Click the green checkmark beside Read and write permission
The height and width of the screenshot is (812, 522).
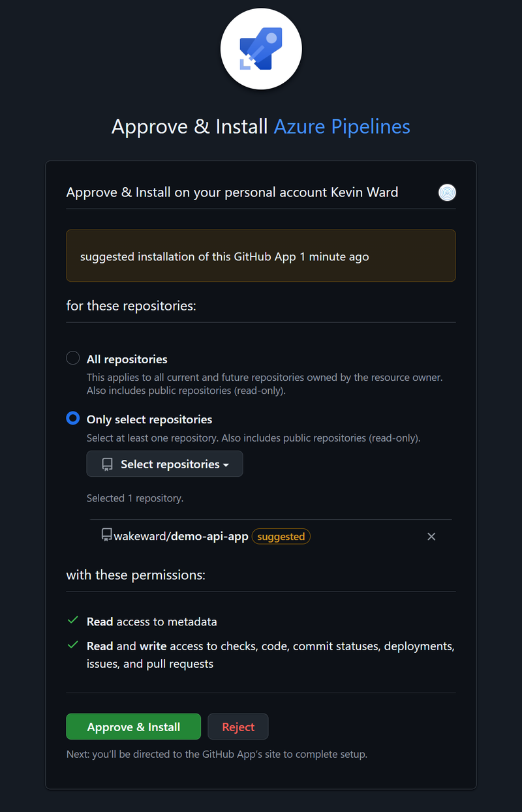click(x=72, y=645)
